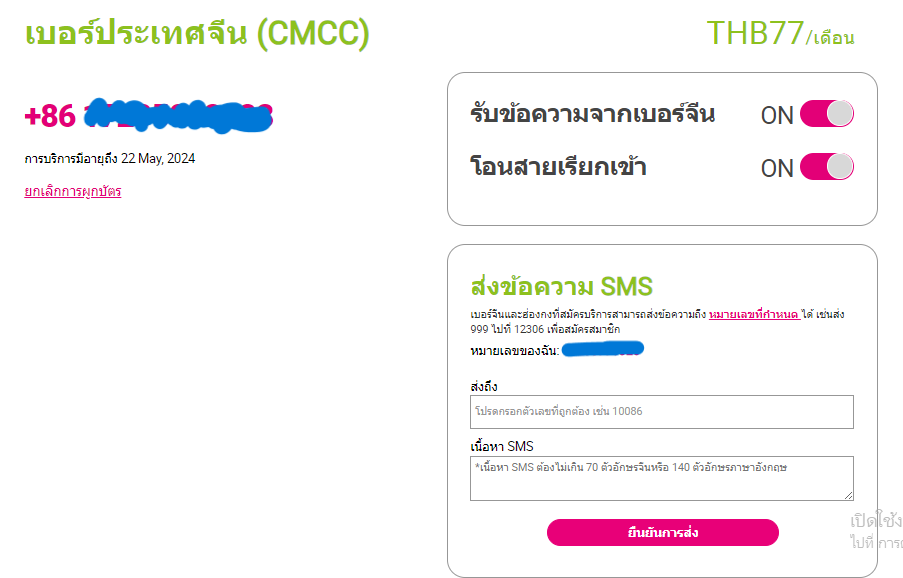This screenshot has width=903, height=578.
Task: Click the ส่งถึง field label
Action: coord(484,386)
